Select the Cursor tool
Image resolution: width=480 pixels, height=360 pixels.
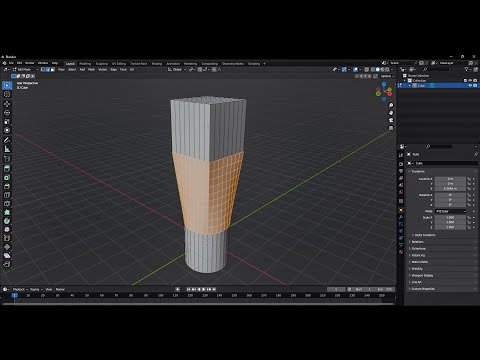pyautogui.click(x=7, y=94)
